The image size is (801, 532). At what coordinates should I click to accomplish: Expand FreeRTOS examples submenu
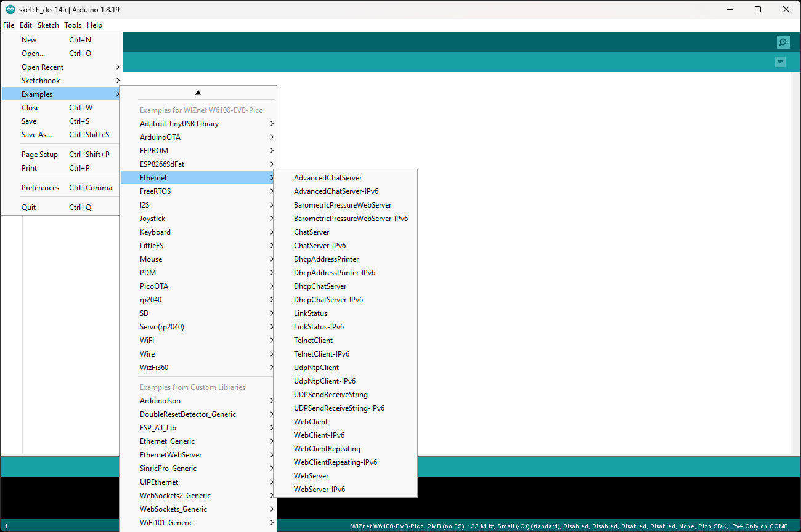[x=198, y=191]
